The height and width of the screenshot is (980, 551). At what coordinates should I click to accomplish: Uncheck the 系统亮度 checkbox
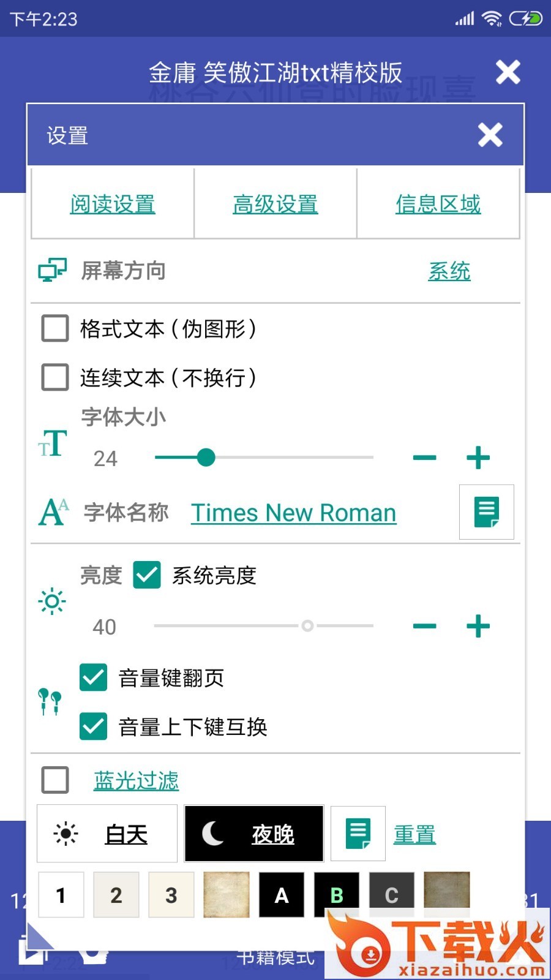(x=147, y=575)
